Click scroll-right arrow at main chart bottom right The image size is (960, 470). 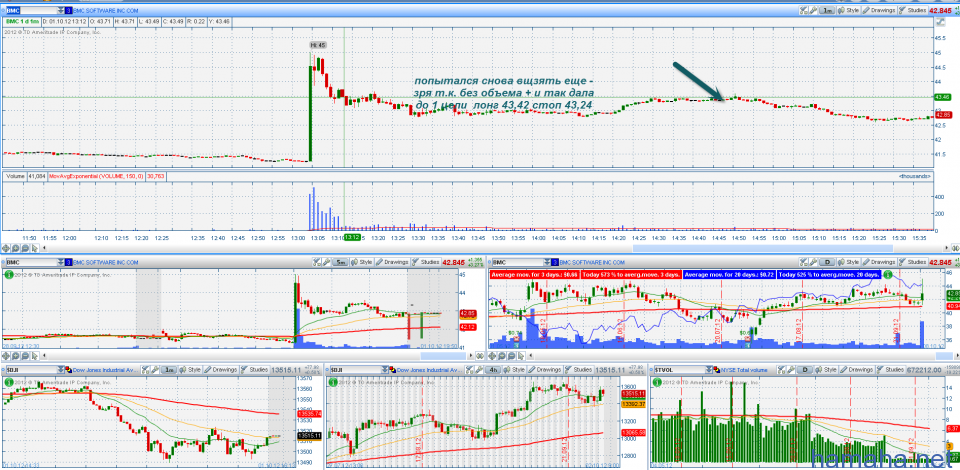947,248
